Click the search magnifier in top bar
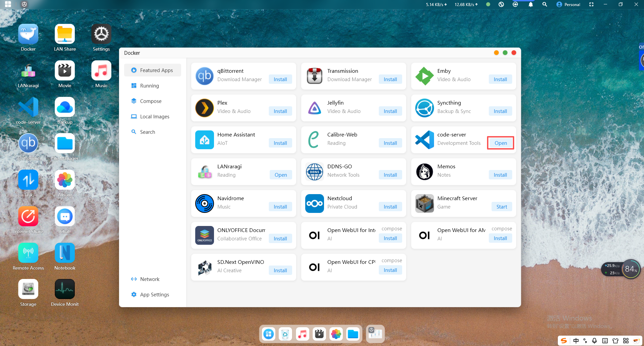Image resolution: width=644 pixels, height=346 pixels. [x=545, y=4]
